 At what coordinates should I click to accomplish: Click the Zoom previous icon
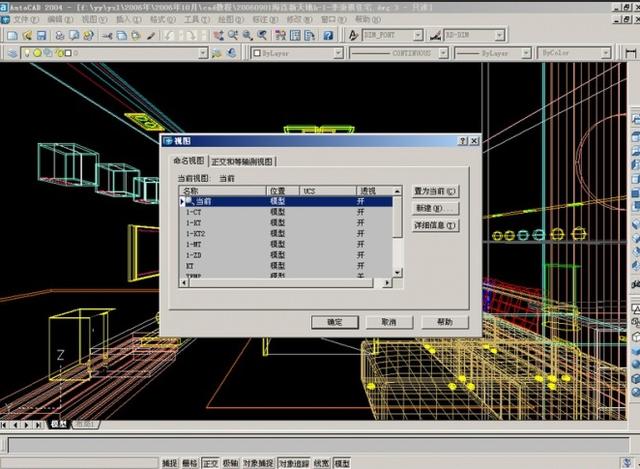tap(262, 36)
